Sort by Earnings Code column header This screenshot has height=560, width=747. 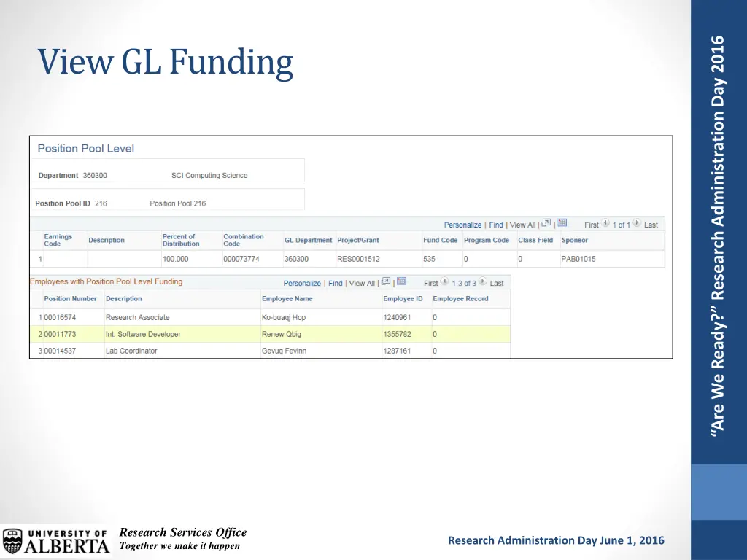coord(58,240)
